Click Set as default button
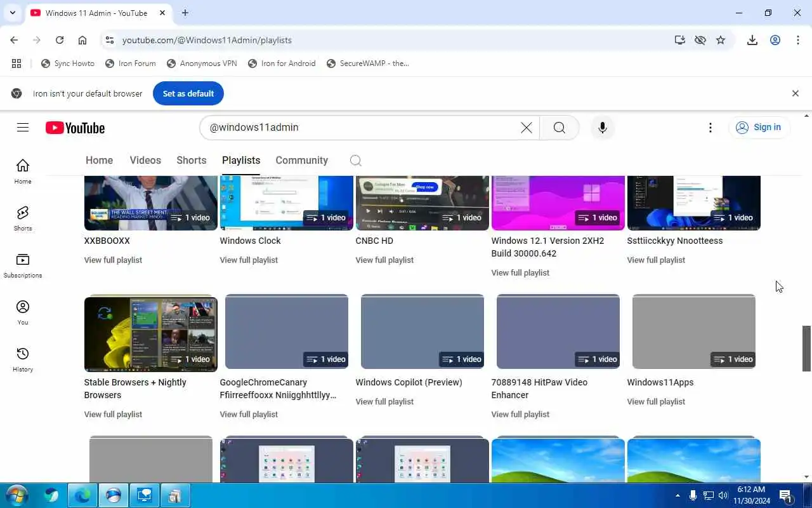 [x=188, y=93]
